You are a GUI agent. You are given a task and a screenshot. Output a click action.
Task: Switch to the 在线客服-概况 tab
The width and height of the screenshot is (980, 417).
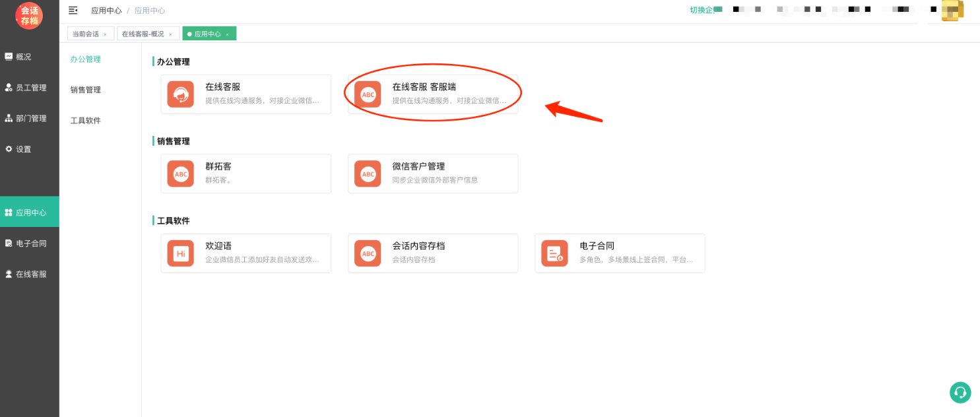click(x=143, y=34)
